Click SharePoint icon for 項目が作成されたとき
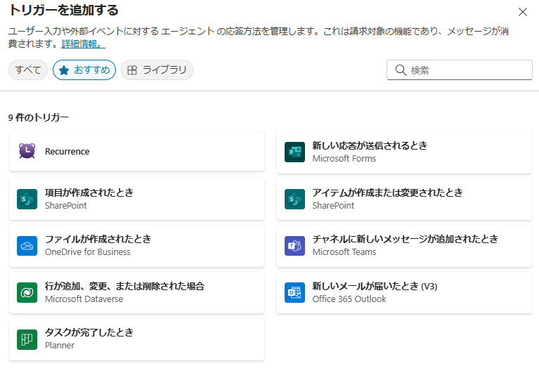Screen dimensions: 539x392 [x=27, y=199]
